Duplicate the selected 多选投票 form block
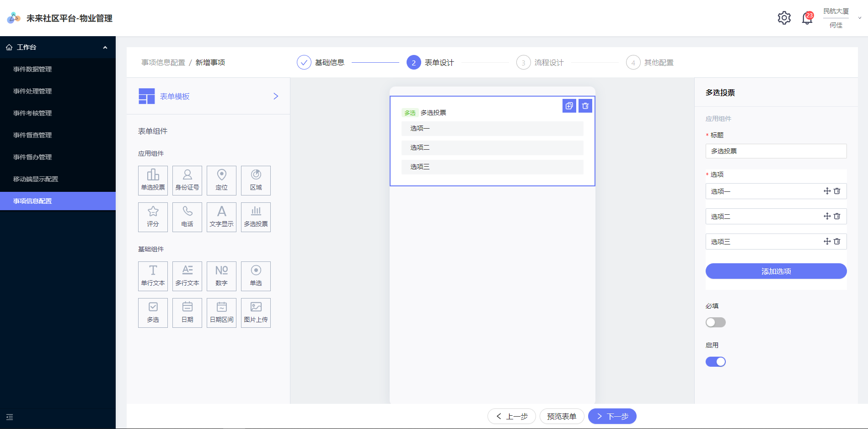 coord(569,106)
